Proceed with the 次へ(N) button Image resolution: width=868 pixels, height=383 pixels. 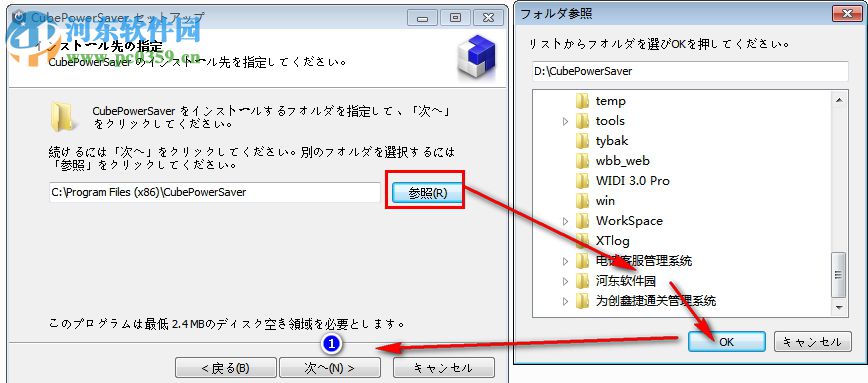[x=329, y=368]
